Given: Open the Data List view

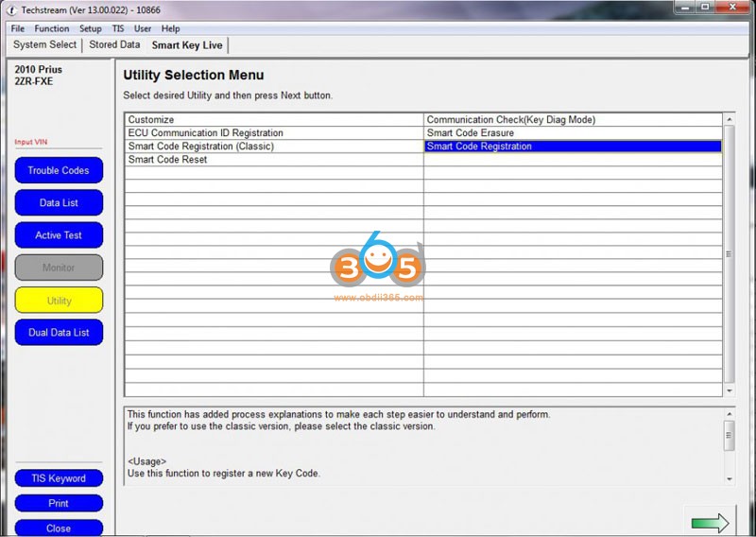Looking at the screenshot, I should [x=59, y=202].
